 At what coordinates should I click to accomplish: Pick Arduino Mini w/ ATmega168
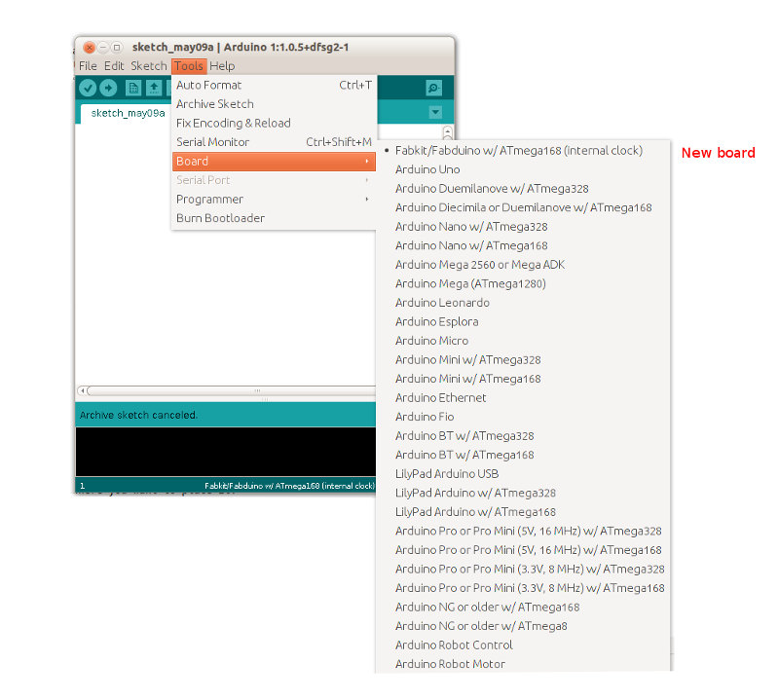(523, 379)
